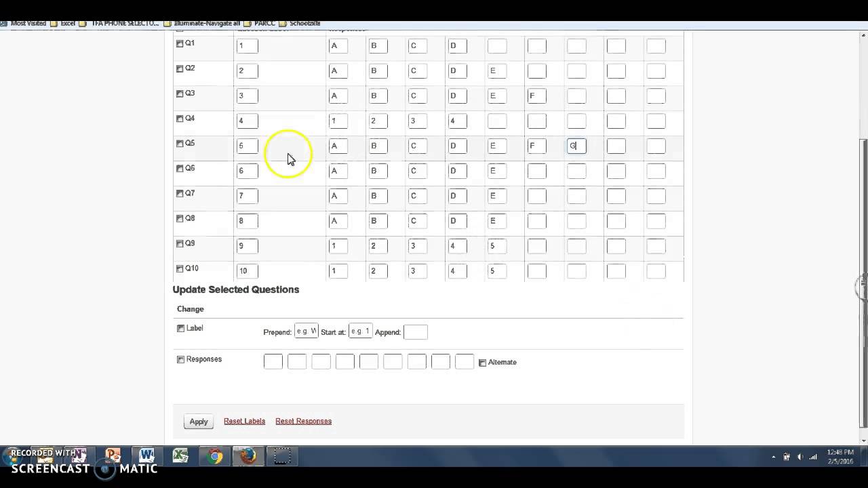This screenshot has height=488, width=868.
Task: Open the TFA PHONE SELECTO... bookmark folder
Action: click(x=119, y=23)
